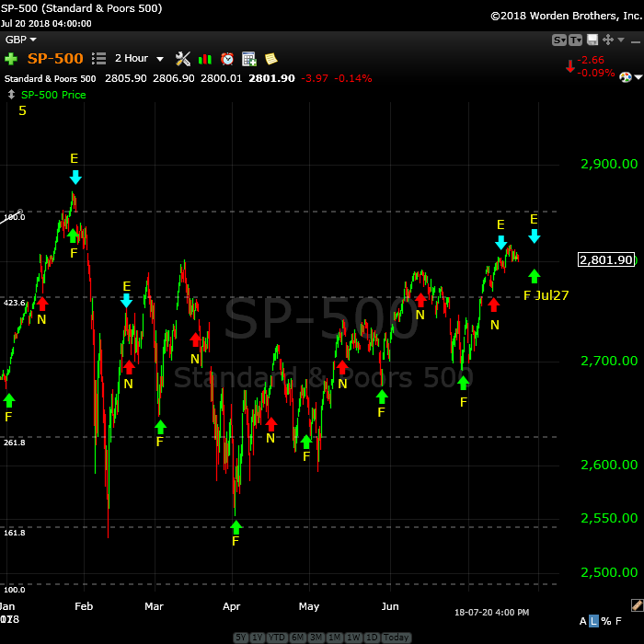Select the ruler drawing tool icon
644x644 pixels.
tap(637, 605)
